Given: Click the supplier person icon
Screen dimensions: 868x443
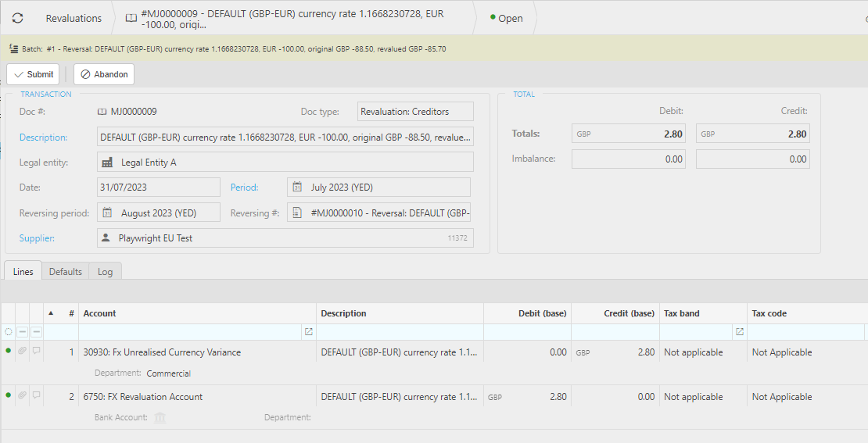Looking at the screenshot, I should point(106,238).
